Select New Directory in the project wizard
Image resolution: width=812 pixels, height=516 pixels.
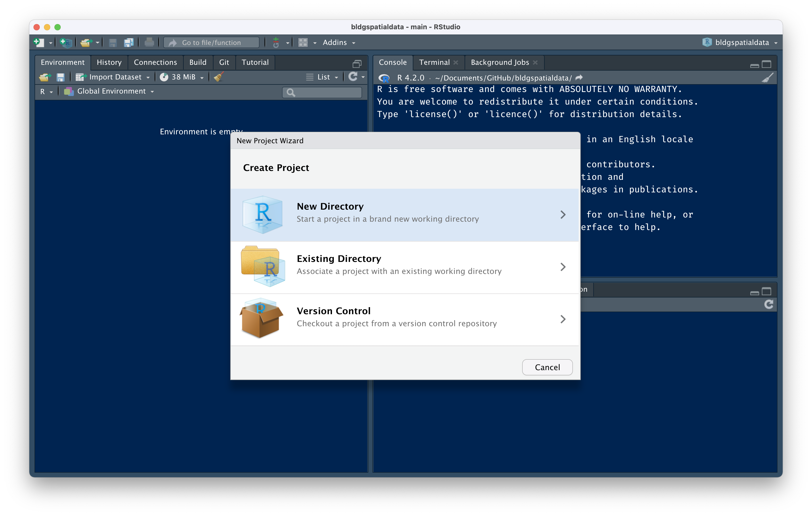pyautogui.click(x=405, y=214)
